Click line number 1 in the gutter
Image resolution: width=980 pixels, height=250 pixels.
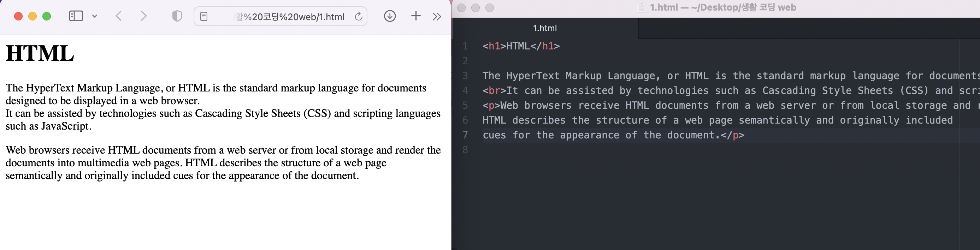(465, 46)
